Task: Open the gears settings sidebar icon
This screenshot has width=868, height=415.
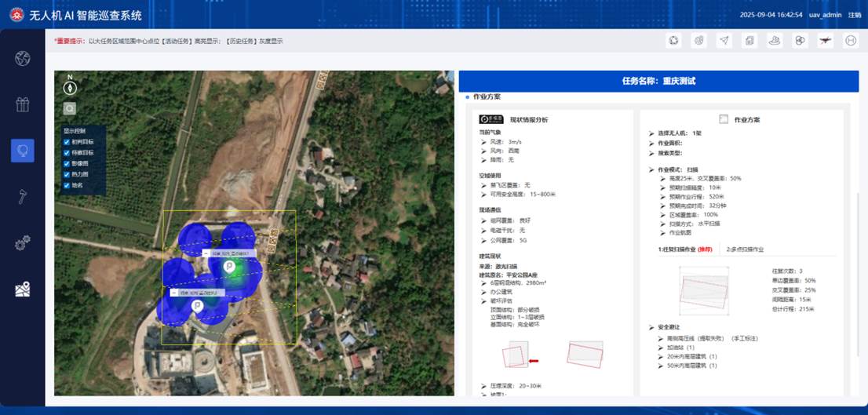Action: (22, 243)
